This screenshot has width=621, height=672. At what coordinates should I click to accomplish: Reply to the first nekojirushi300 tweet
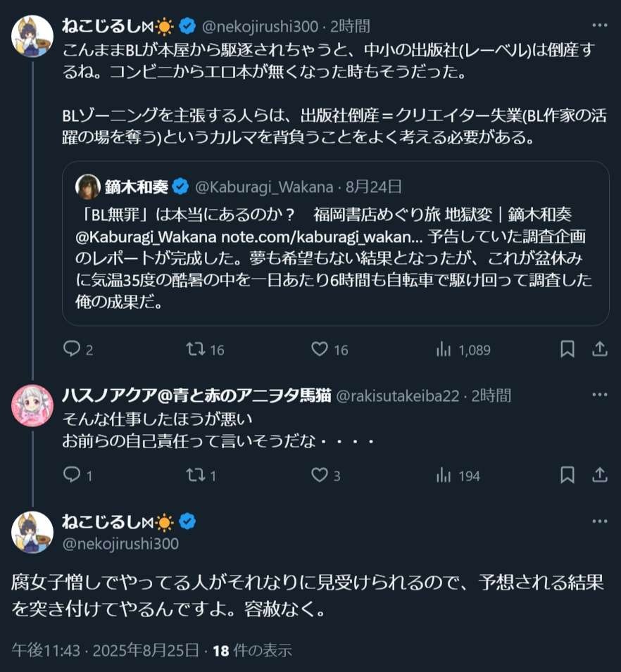[73, 349]
